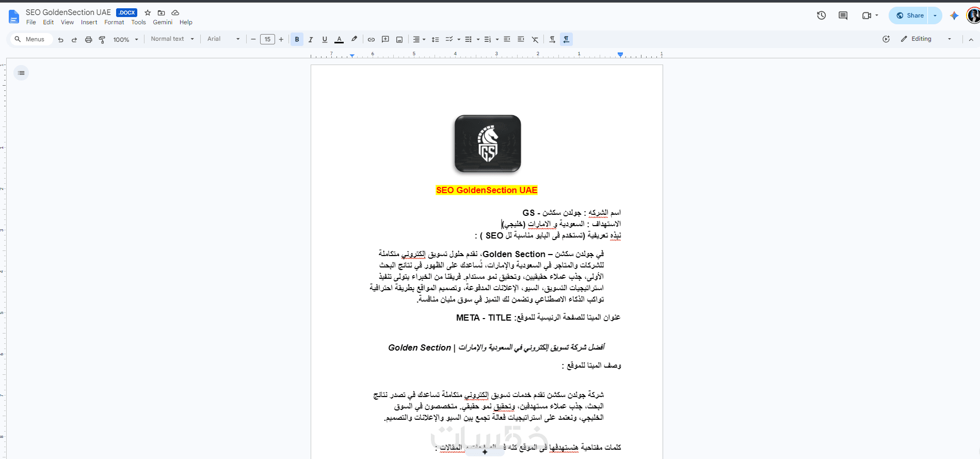Increase the paragraph indent
The image size is (980, 459).
pos(521,39)
